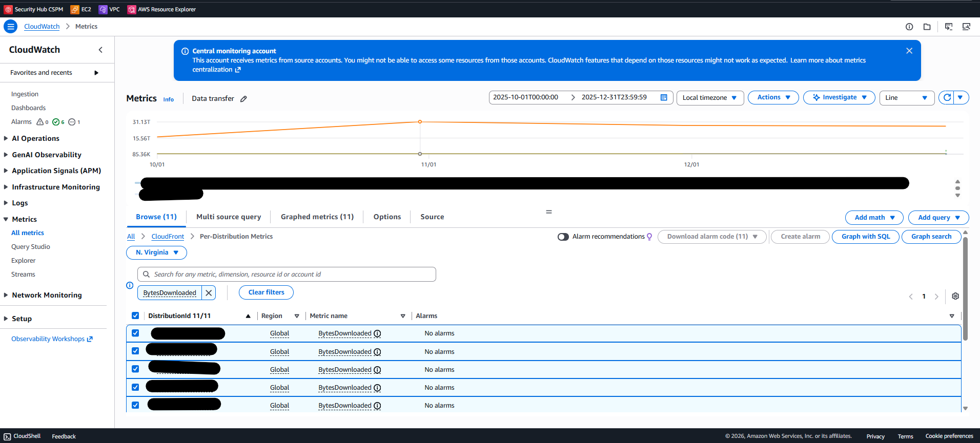Screen dimensions: 980x443
Task: Uncheck the second metric row checkbox
Action: 135,351
